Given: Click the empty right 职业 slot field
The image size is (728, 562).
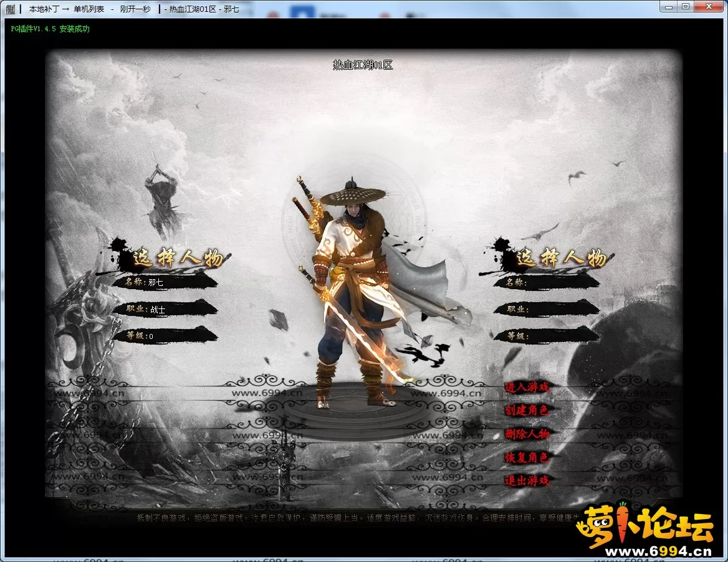Looking at the screenshot, I should click(547, 309).
